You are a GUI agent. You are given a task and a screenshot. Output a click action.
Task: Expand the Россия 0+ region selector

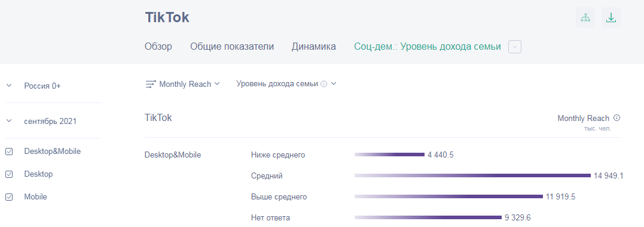pyautogui.click(x=9, y=86)
